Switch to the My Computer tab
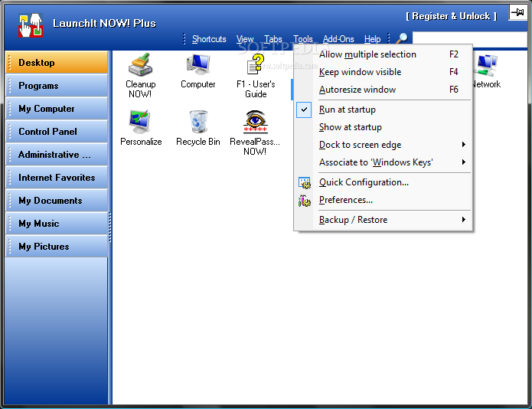 57,109
